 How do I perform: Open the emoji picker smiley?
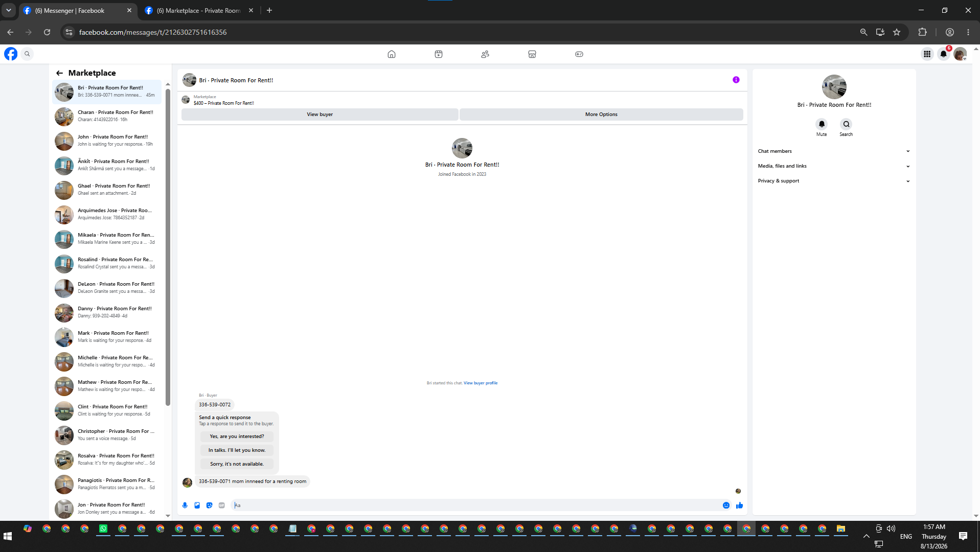(x=726, y=505)
